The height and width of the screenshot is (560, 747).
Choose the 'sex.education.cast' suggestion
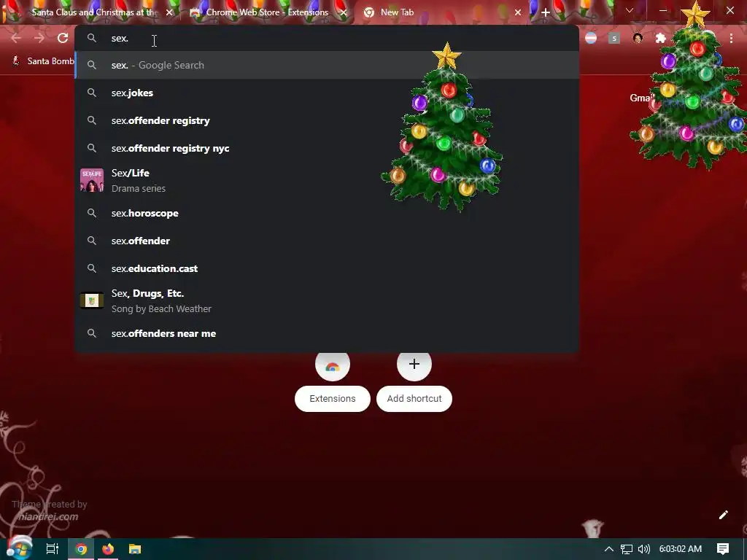(x=327, y=268)
